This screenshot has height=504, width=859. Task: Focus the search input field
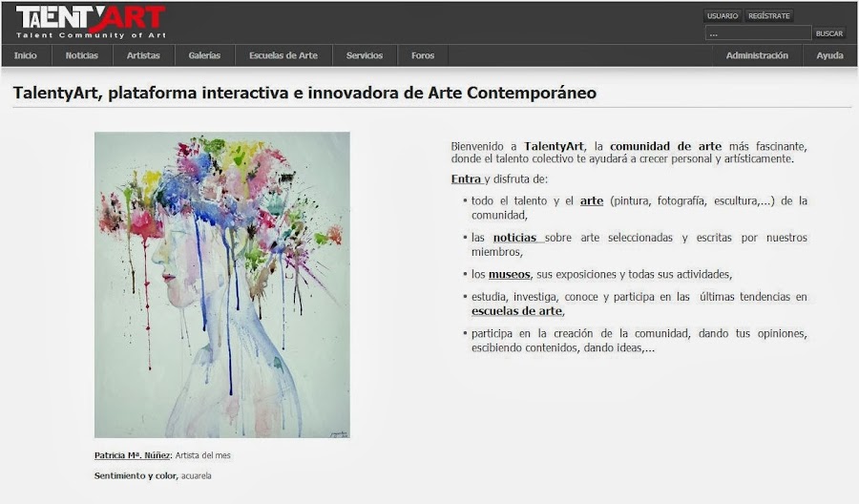point(758,33)
